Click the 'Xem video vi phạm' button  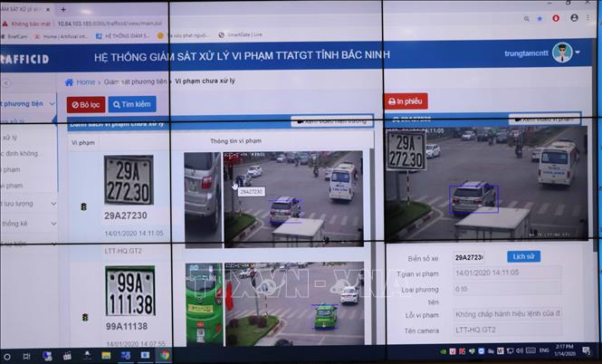click(544, 120)
